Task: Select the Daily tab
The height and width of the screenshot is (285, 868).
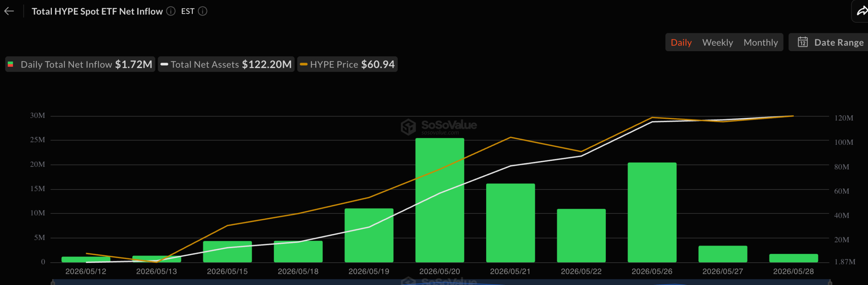Action: point(681,42)
